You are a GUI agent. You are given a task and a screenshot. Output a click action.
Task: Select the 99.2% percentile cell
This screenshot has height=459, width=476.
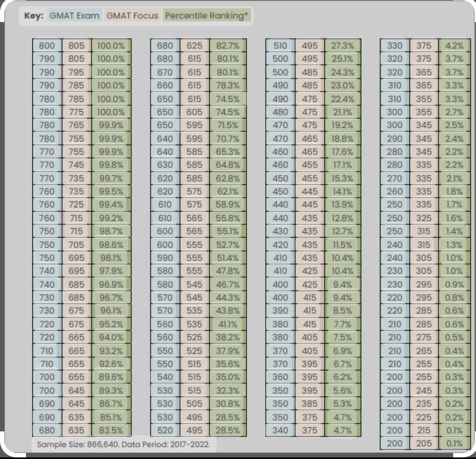point(111,218)
